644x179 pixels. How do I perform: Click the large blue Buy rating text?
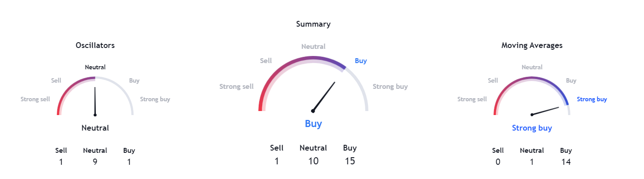tap(313, 124)
